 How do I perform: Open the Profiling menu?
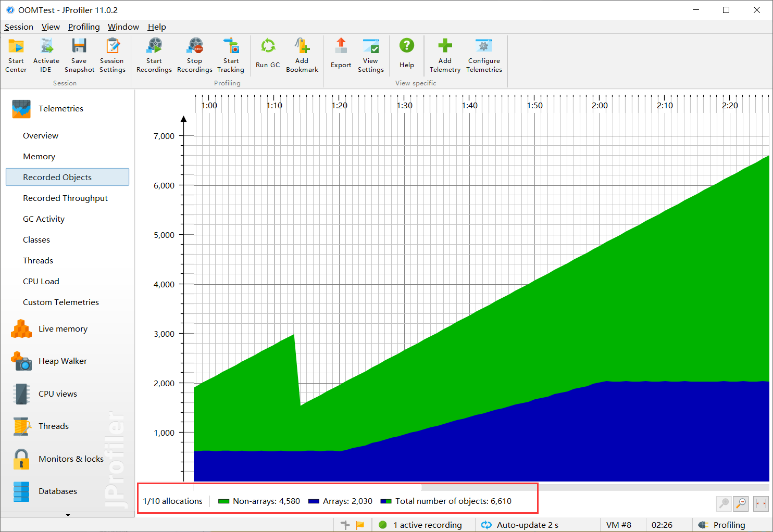(84, 27)
